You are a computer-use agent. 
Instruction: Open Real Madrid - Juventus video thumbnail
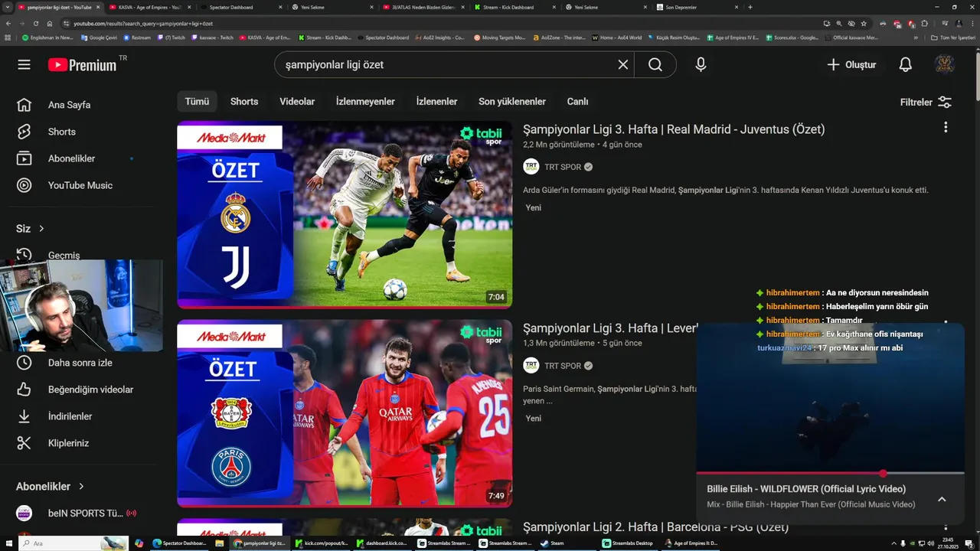(x=345, y=215)
